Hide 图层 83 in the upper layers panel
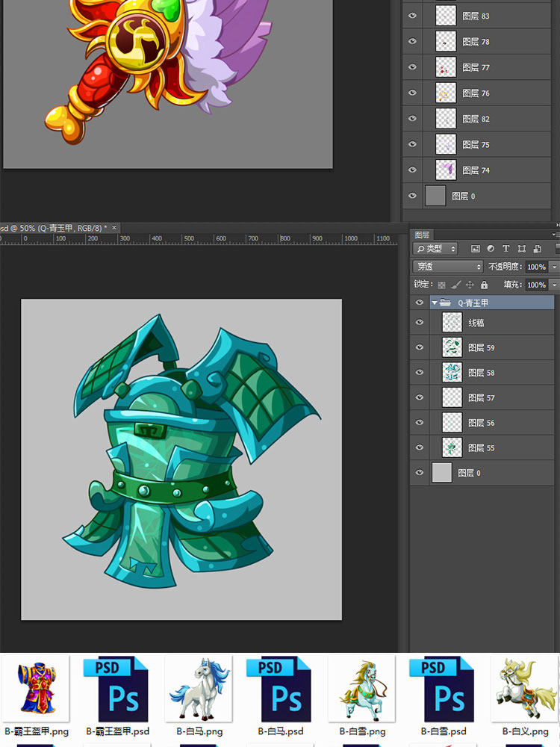This screenshot has height=747, width=560. coord(412,16)
